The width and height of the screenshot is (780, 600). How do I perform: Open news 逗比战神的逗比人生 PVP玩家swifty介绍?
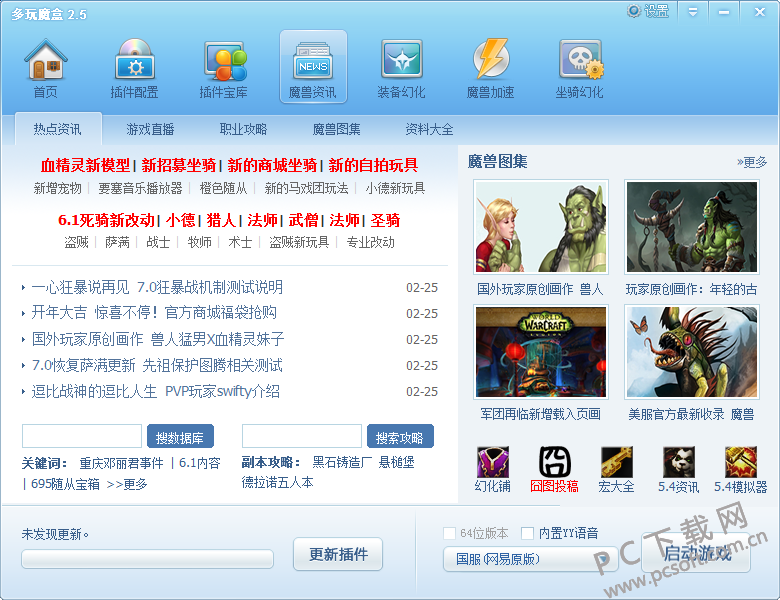pyautogui.click(x=156, y=391)
